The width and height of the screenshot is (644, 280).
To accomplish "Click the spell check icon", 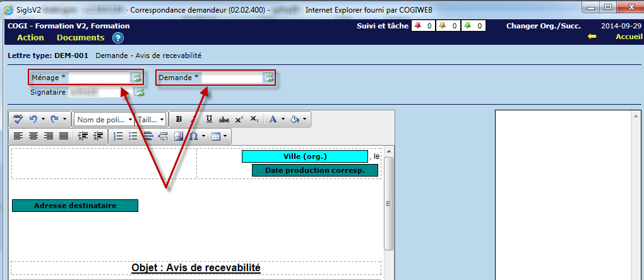I will pyautogui.click(x=18, y=119).
